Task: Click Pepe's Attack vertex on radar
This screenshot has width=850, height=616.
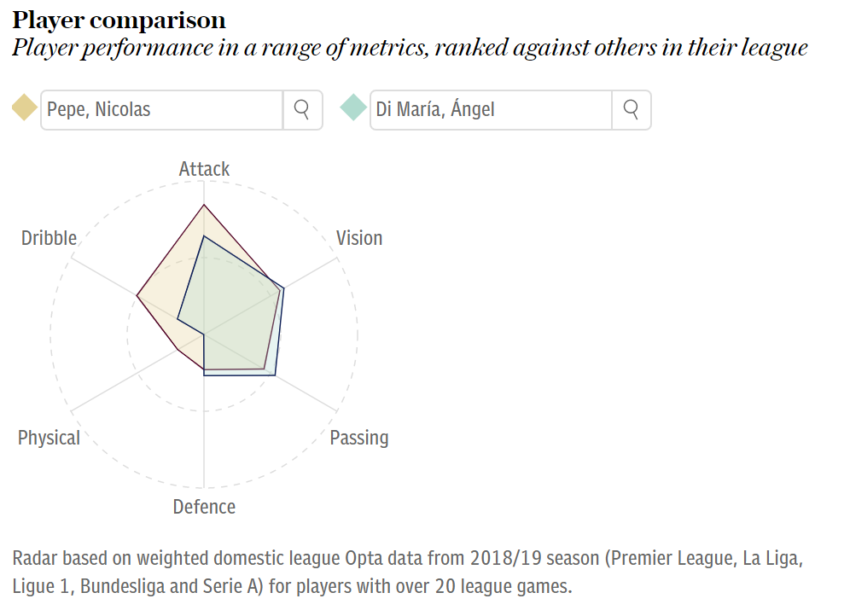Action: click(204, 205)
